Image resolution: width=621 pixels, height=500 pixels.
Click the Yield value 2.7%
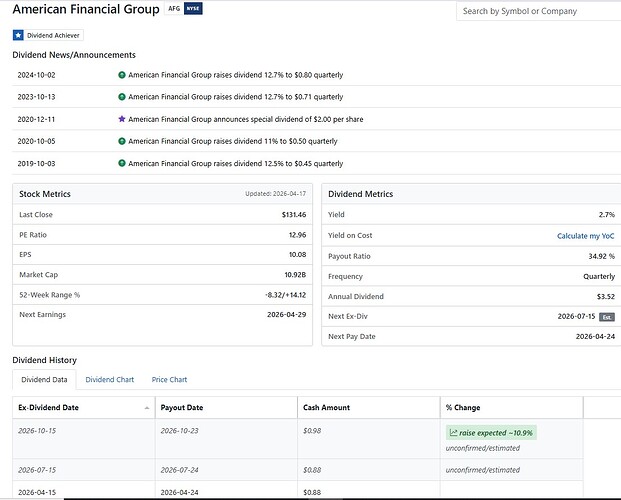pos(607,215)
